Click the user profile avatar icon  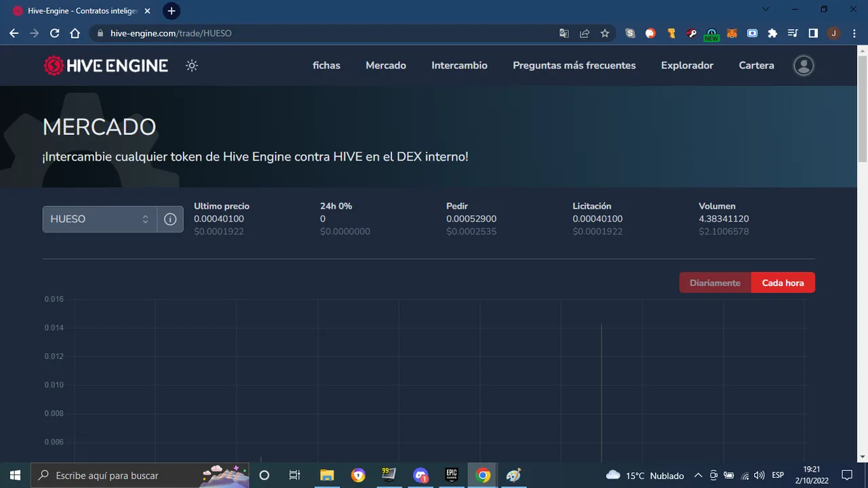coord(804,66)
